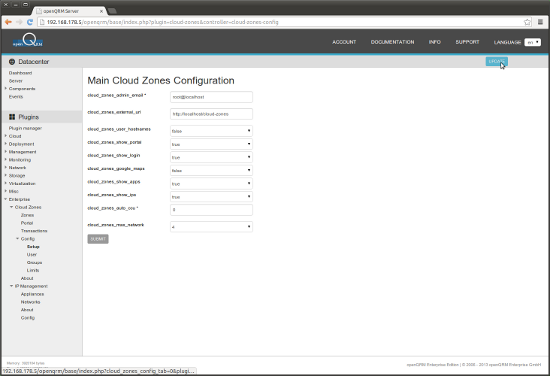550x376 pixels.
Task: Click the cloud_zones_admin_email input field
Action: pyautogui.click(x=211, y=97)
